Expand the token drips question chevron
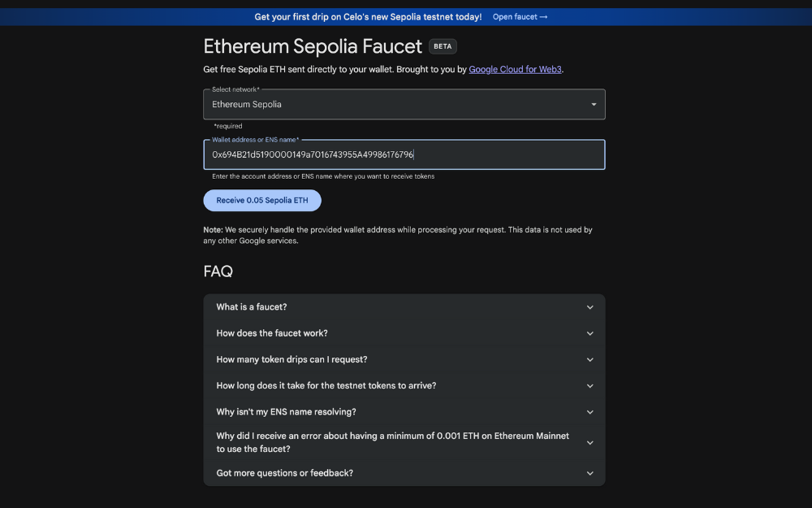The image size is (812, 508). pos(590,359)
